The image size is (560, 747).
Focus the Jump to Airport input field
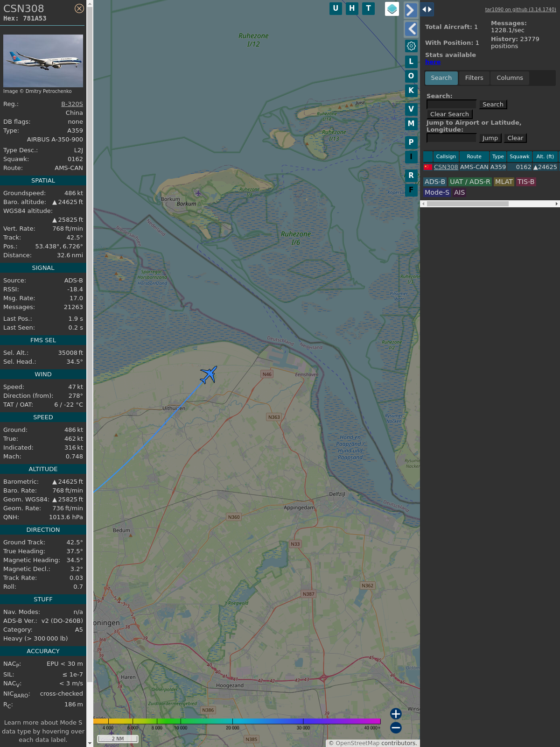(451, 138)
